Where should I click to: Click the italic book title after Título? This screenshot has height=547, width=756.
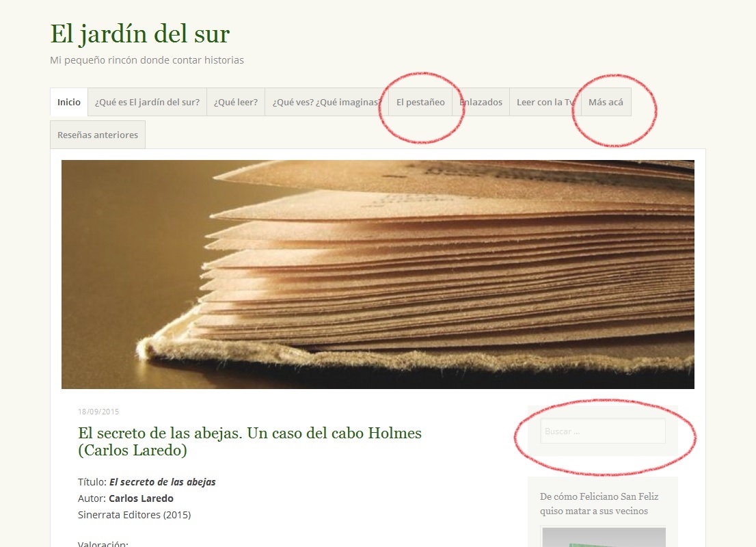coord(163,482)
